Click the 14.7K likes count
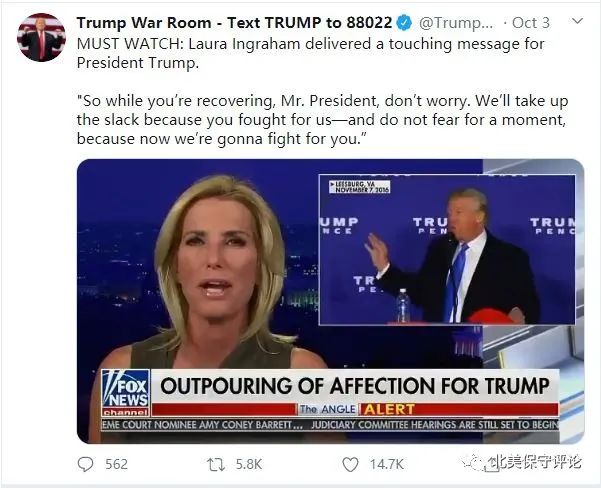The image size is (601, 488). 387,465
